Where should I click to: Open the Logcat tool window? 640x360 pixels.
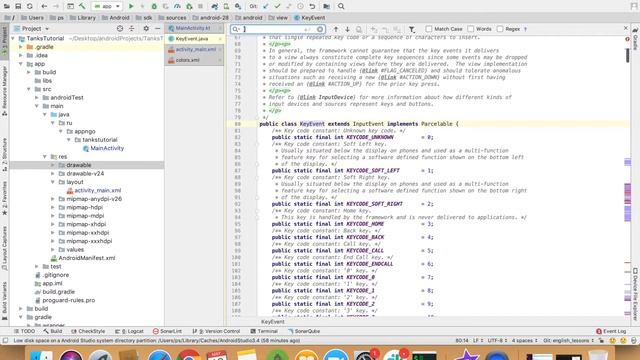pyautogui.click(x=129, y=331)
